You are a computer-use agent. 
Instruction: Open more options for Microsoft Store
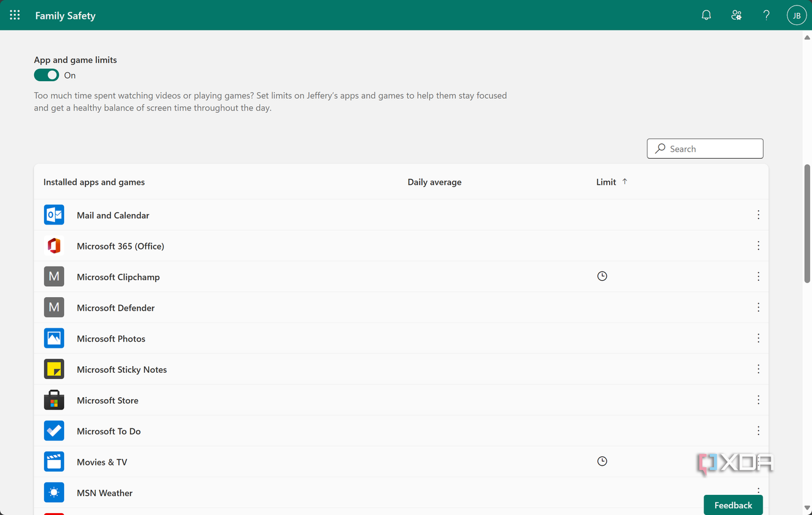758,400
